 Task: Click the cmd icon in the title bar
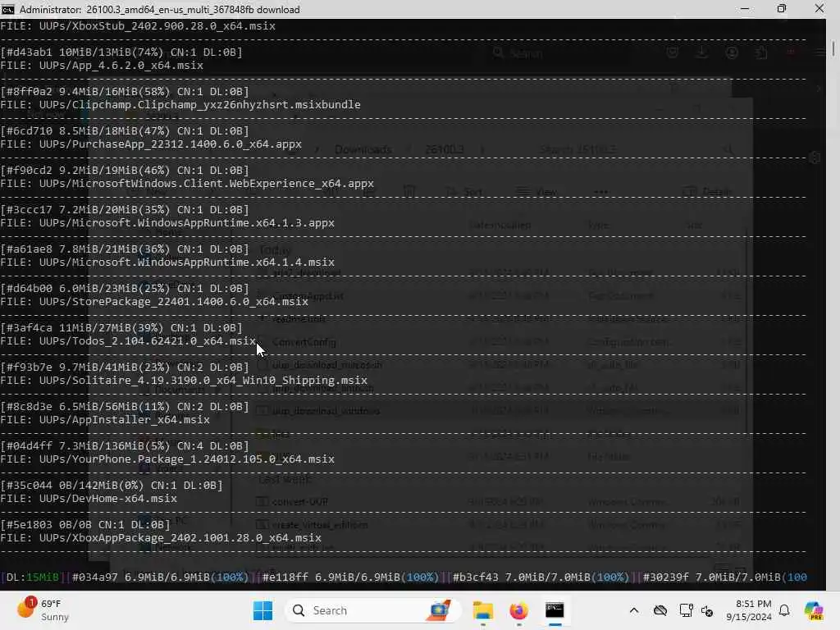(7, 9)
